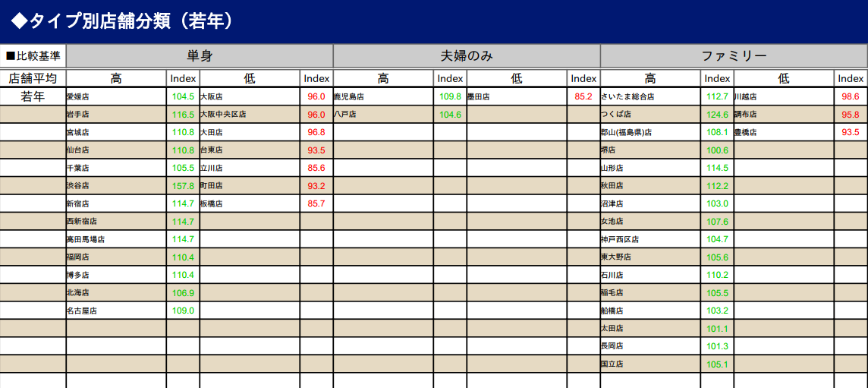Click the title ◆タイプ別店舗分類（若年）
Screen dimensions: 868x388
(123, 21)
